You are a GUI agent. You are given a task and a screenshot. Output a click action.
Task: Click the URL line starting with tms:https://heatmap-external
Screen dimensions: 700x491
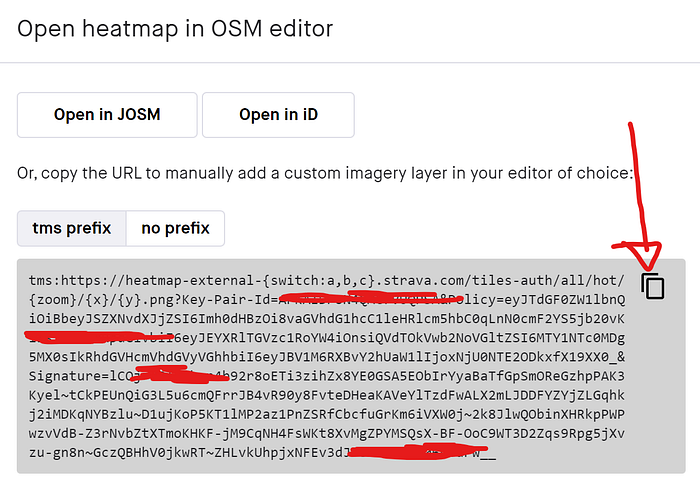(327, 280)
